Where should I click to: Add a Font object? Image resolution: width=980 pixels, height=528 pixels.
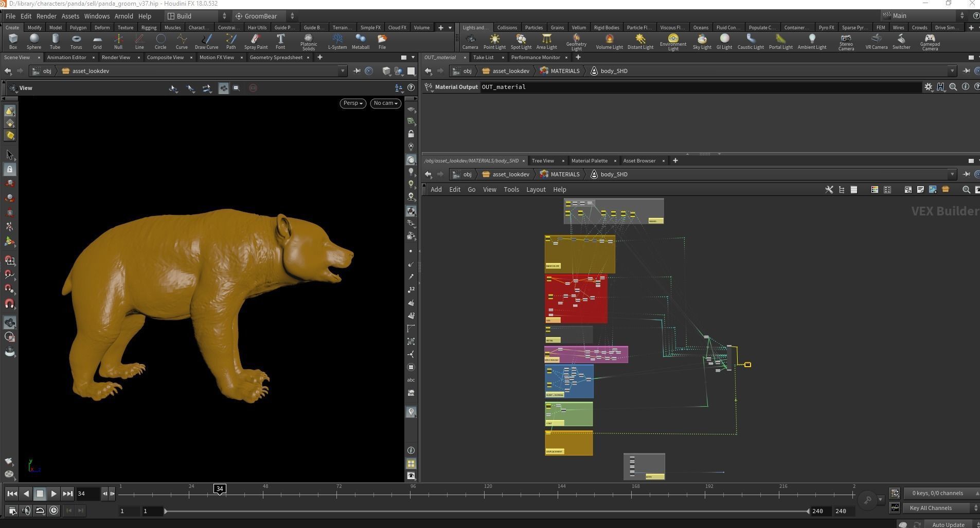click(280, 41)
